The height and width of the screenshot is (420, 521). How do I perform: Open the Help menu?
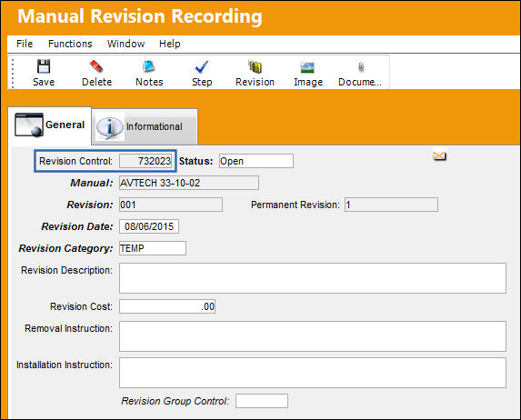170,44
